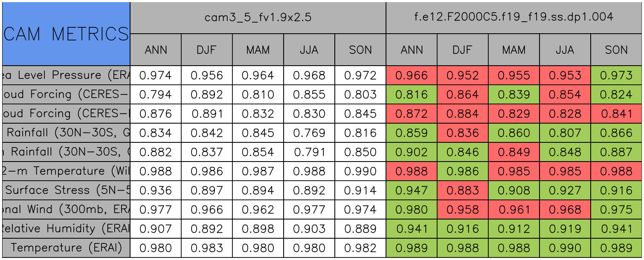The width and height of the screenshot is (644, 260).
Task: Select the cam3_5_fv1.9x2.5 column group header
Action: [x=258, y=17]
